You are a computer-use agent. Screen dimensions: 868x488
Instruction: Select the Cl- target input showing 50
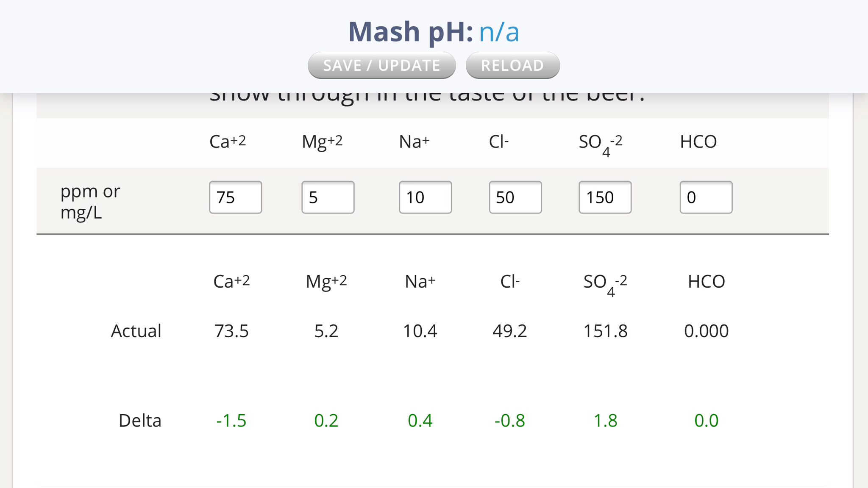pyautogui.click(x=515, y=197)
